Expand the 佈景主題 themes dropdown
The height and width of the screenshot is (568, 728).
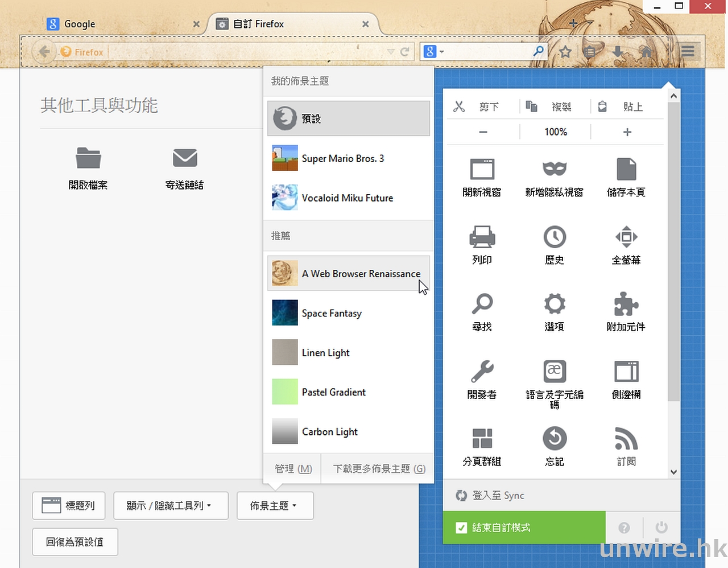[275, 505]
